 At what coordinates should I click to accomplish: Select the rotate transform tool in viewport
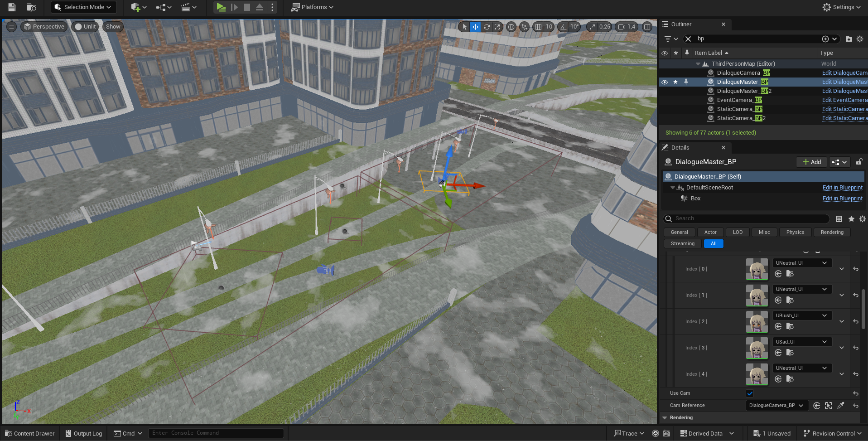[487, 27]
